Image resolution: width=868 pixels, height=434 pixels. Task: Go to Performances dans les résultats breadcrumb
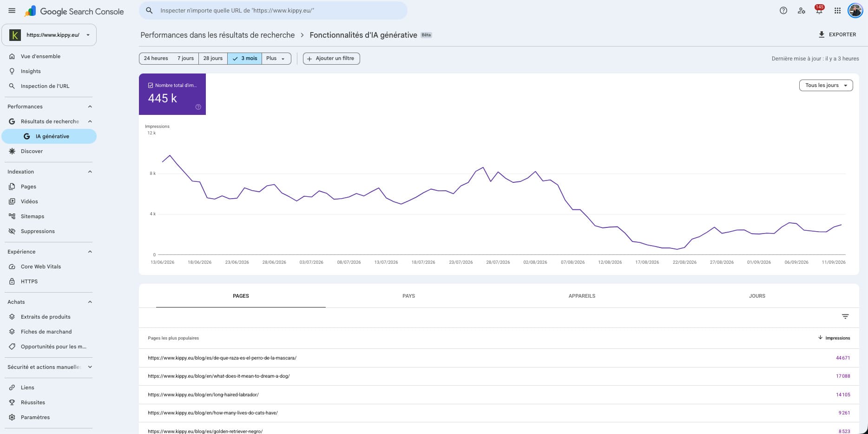pos(217,35)
